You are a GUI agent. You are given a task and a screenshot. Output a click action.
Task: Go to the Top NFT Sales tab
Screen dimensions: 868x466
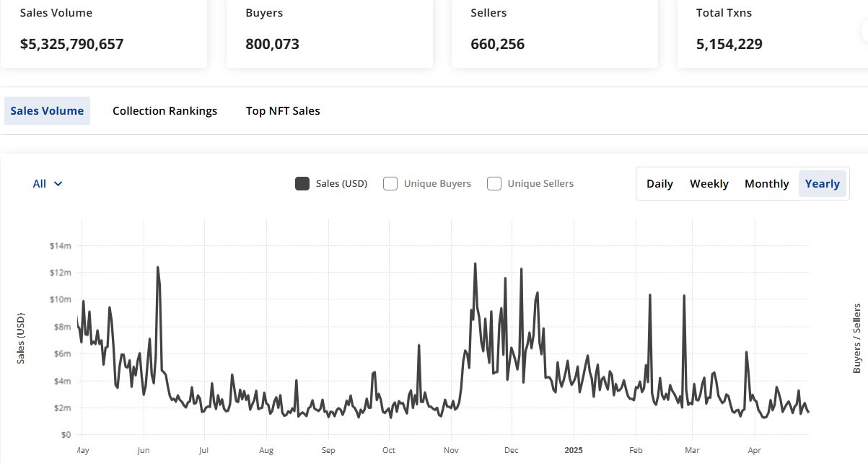tap(283, 111)
